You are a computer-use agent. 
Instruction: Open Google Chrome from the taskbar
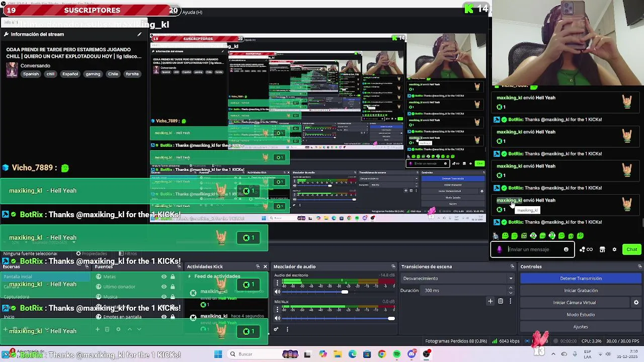click(x=382, y=354)
